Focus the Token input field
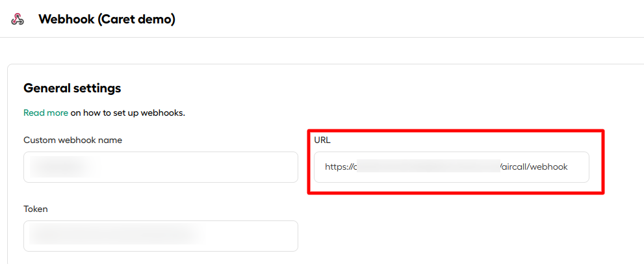The image size is (644, 264). 161,236
